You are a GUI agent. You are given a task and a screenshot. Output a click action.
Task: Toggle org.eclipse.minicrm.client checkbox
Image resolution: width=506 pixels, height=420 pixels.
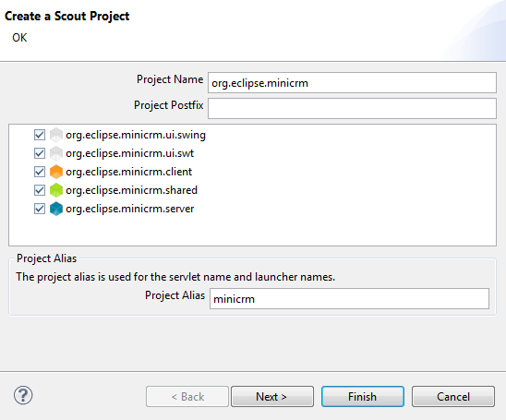(40, 172)
